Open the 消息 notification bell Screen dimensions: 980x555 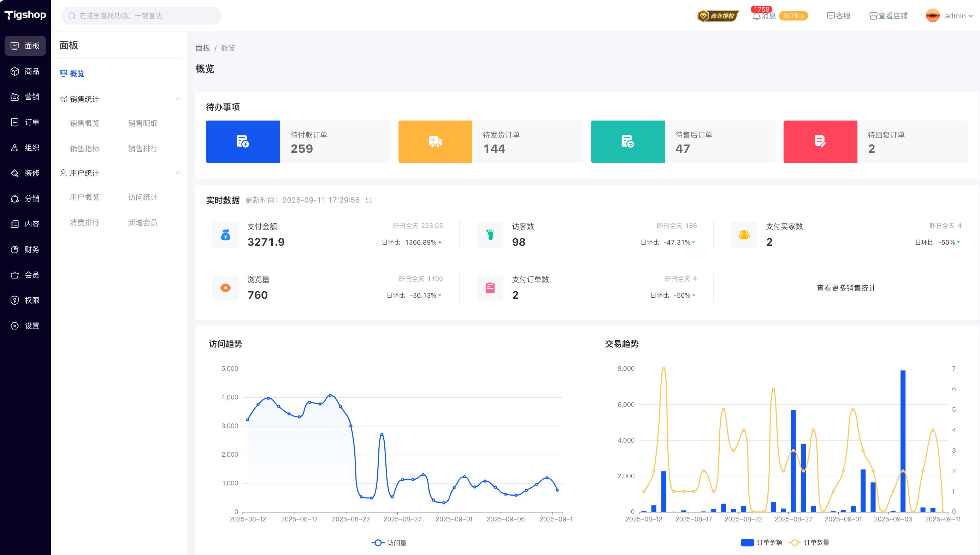pos(764,16)
